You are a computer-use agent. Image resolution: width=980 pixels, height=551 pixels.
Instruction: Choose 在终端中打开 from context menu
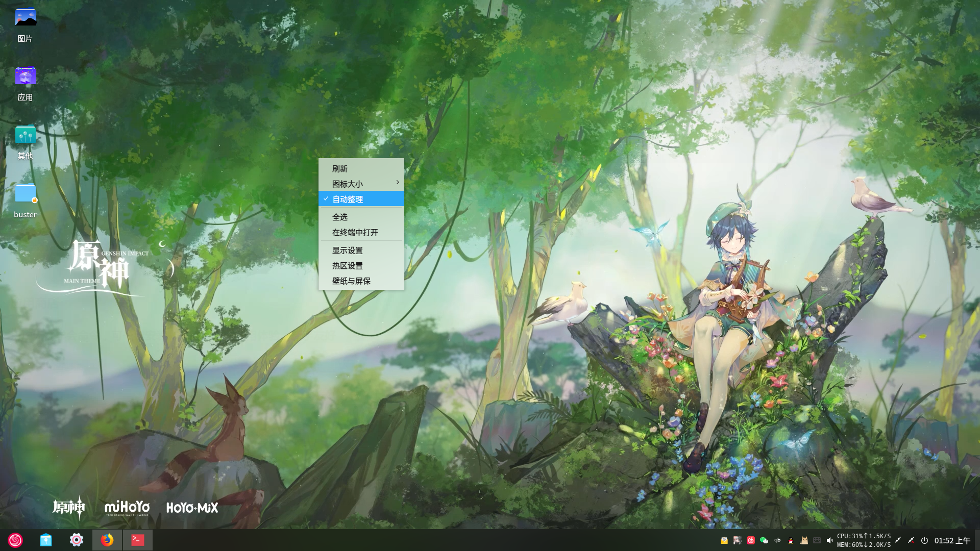(361, 232)
